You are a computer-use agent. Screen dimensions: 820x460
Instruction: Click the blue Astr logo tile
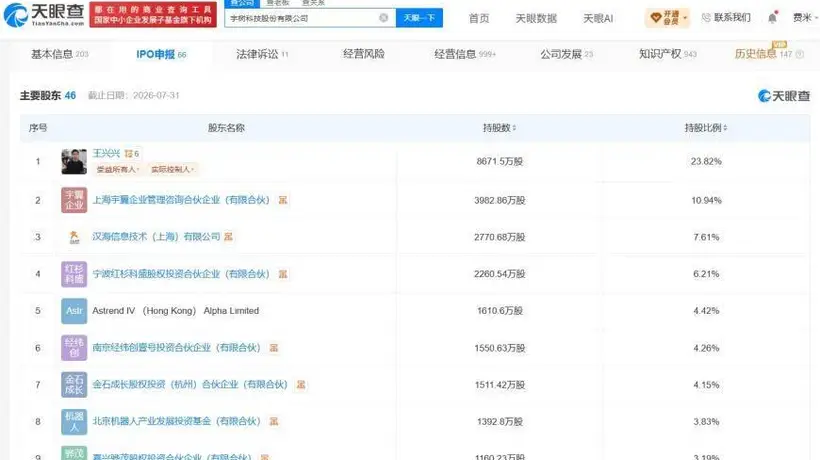(74, 310)
